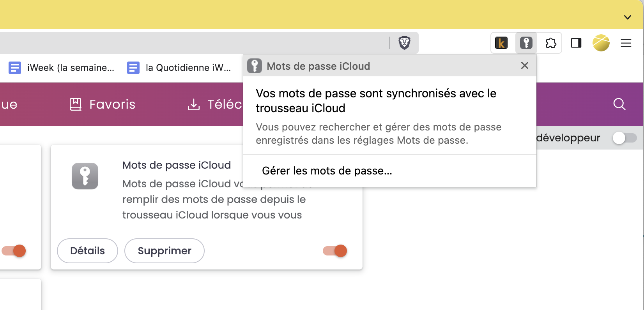Click la Quotidienne bookmark document icon
The height and width of the screenshot is (310, 644).
pos(133,68)
